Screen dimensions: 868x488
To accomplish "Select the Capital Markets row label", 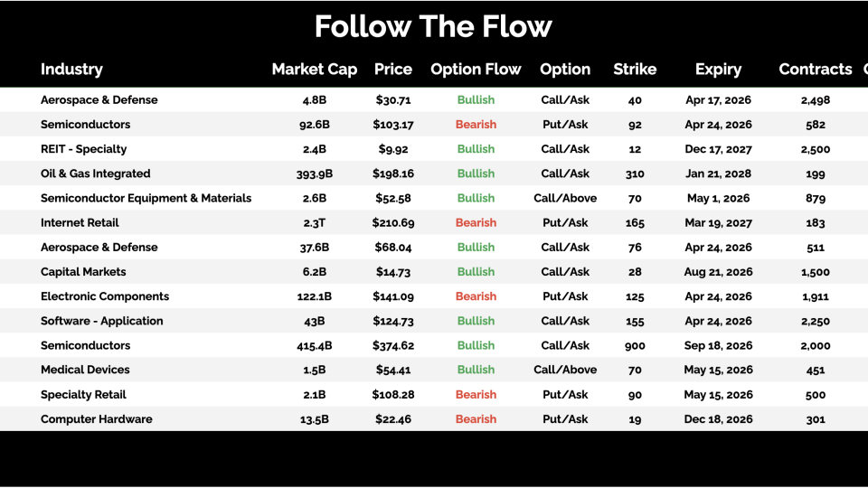I will coord(83,272).
